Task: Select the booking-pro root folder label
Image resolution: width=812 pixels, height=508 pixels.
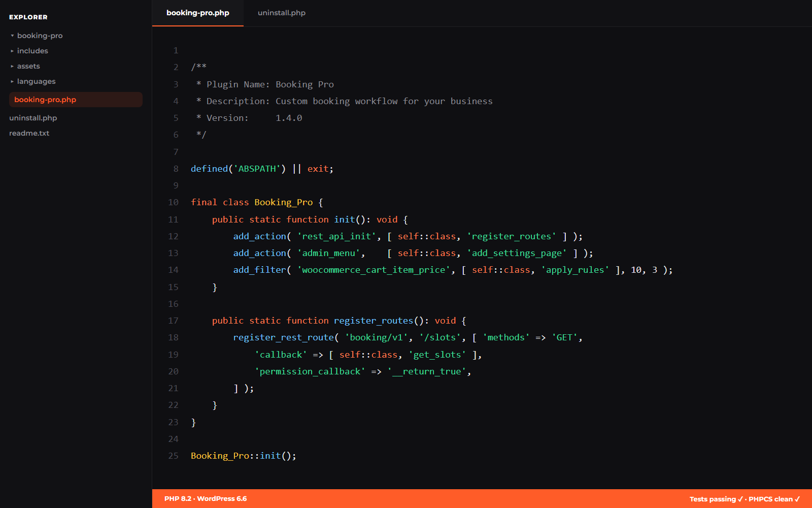Action: point(40,36)
